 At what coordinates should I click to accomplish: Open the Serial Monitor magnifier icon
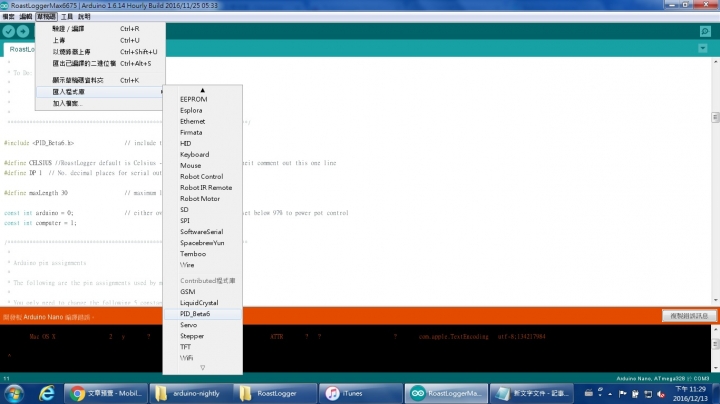click(x=705, y=31)
